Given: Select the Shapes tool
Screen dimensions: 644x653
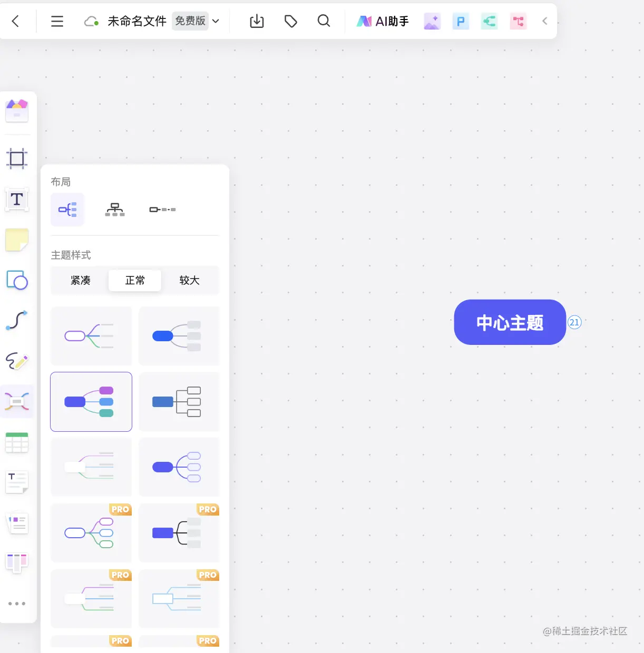Looking at the screenshot, I should 17,280.
